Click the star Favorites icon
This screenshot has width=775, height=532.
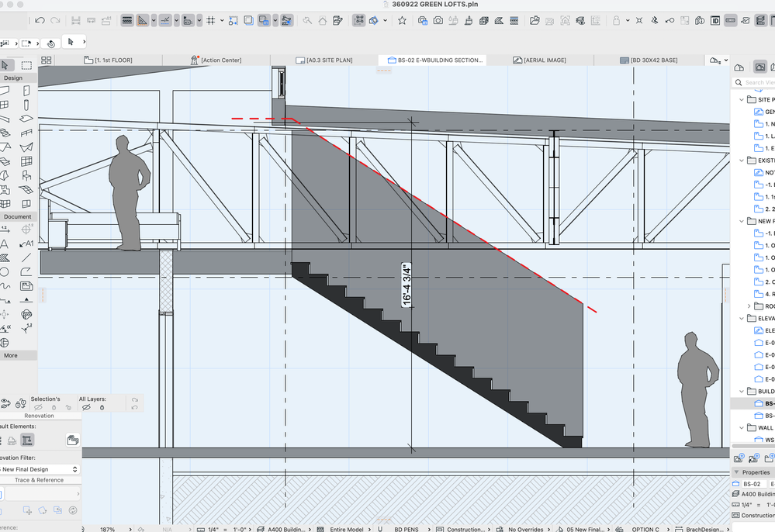click(403, 20)
